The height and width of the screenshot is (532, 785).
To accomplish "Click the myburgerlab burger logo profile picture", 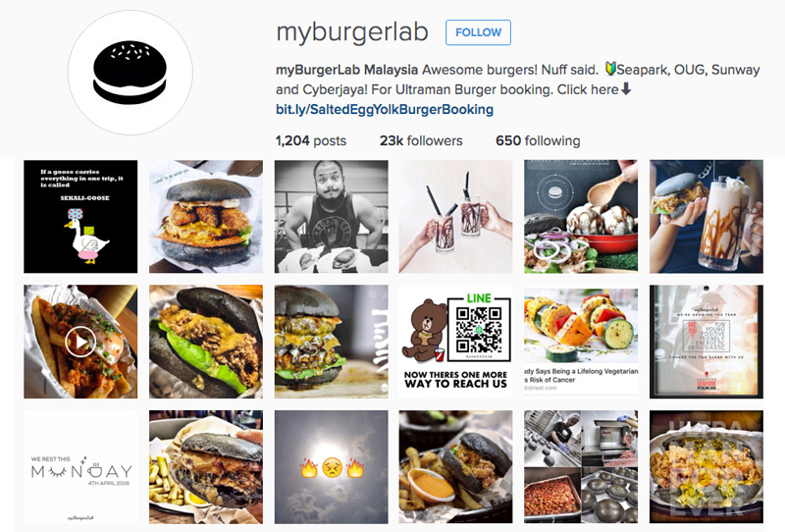I will tap(131, 73).
